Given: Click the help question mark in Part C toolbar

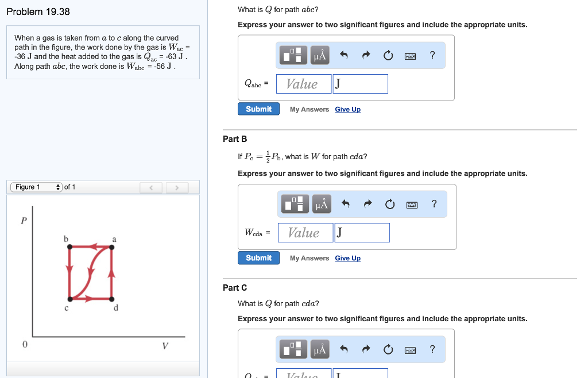Looking at the screenshot, I should click(x=432, y=349).
